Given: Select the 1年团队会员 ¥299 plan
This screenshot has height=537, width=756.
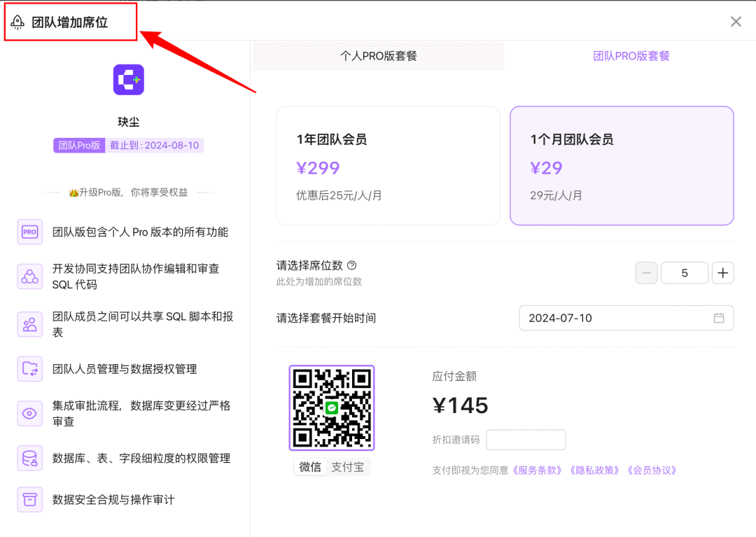Looking at the screenshot, I should pyautogui.click(x=388, y=166).
